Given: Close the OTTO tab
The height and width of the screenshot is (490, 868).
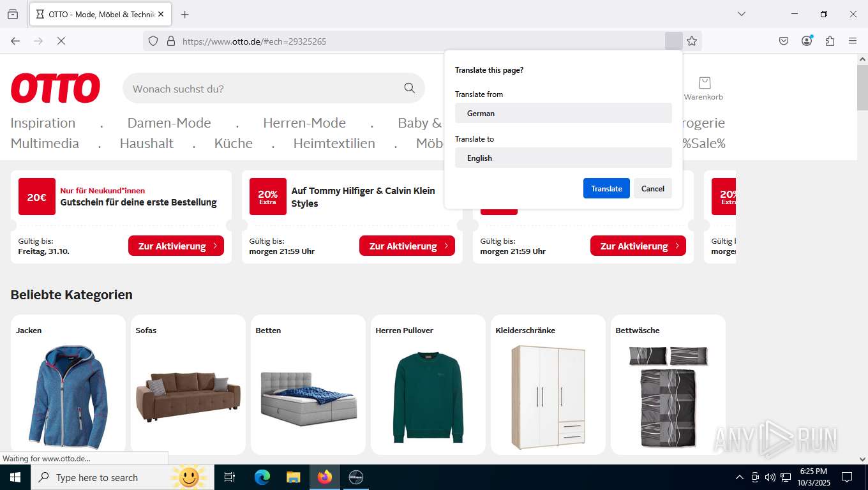Looking at the screenshot, I should pos(160,14).
